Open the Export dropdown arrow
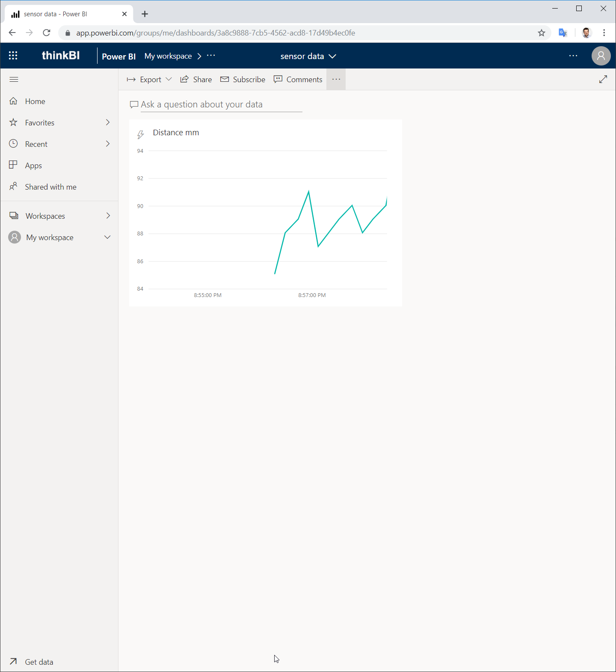Screen dimensions: 616x672 tap(169, 79)
